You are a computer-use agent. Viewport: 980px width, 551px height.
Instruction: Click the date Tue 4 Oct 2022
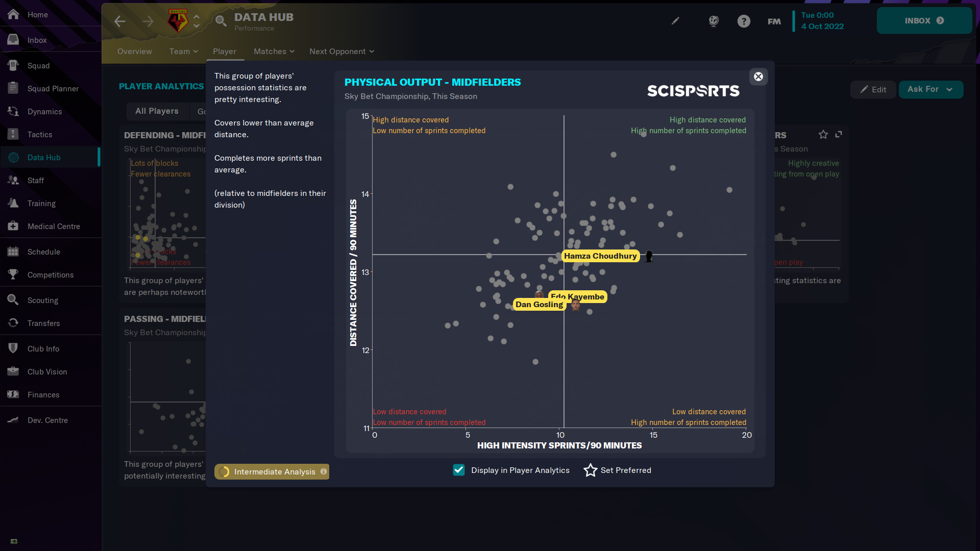point(822,21)
